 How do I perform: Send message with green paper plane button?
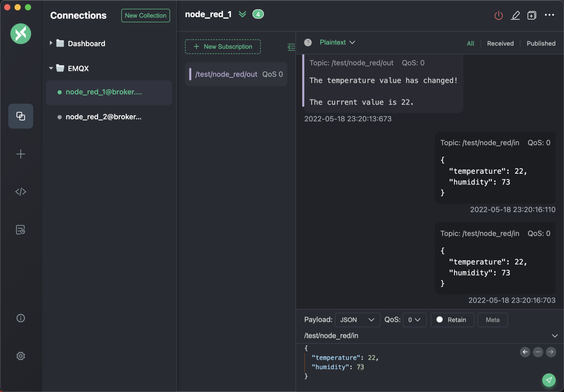click(549, 380)
